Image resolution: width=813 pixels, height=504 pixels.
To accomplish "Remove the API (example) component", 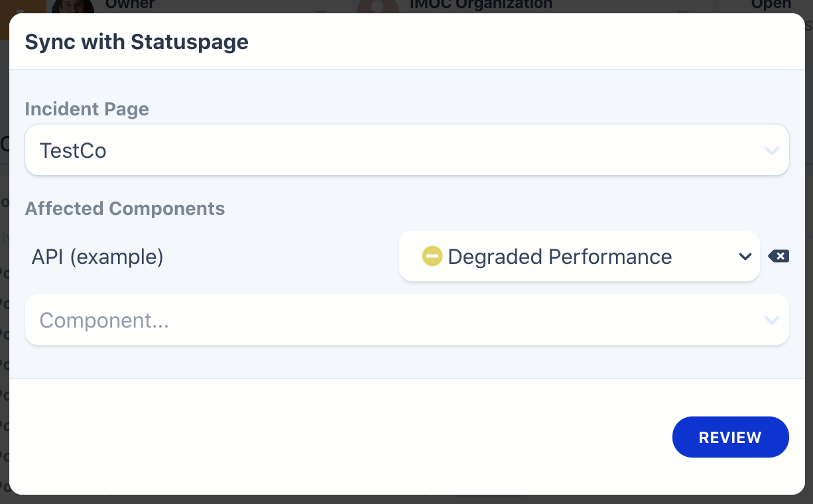I will pos(779,256).
